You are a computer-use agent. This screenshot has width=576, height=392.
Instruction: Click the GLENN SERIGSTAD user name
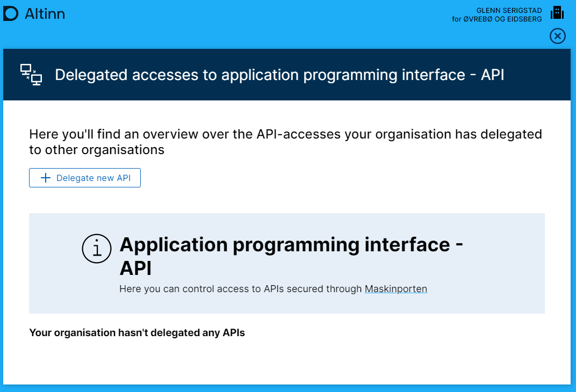pos(509,10)
